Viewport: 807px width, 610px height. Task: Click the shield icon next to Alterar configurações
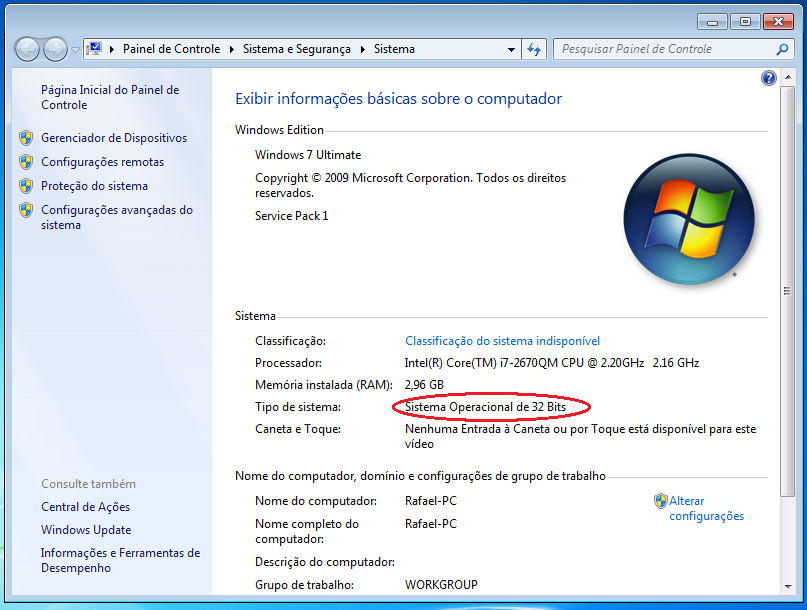pos(659,501)
